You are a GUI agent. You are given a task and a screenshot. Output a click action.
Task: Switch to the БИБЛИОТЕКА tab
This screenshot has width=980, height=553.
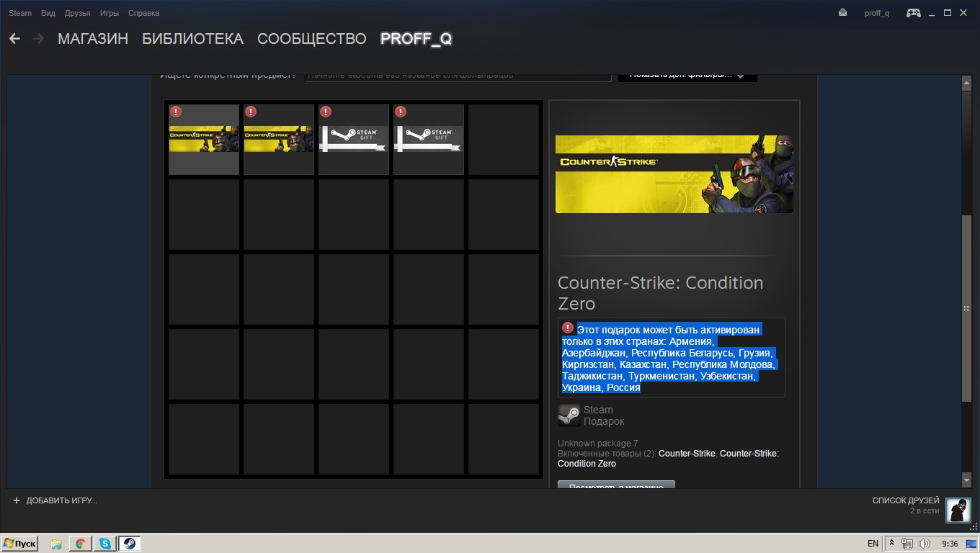pyautogui.click(x=192, y=39)
